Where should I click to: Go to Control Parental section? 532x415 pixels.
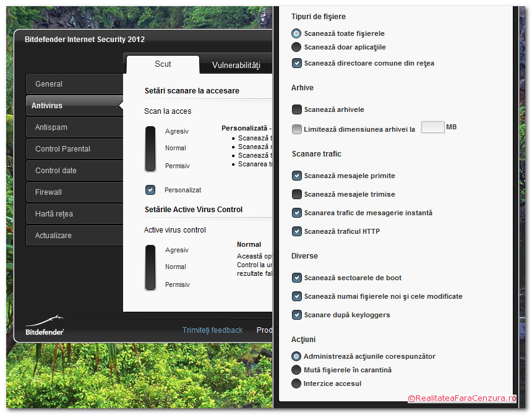(x=74, y=148)
